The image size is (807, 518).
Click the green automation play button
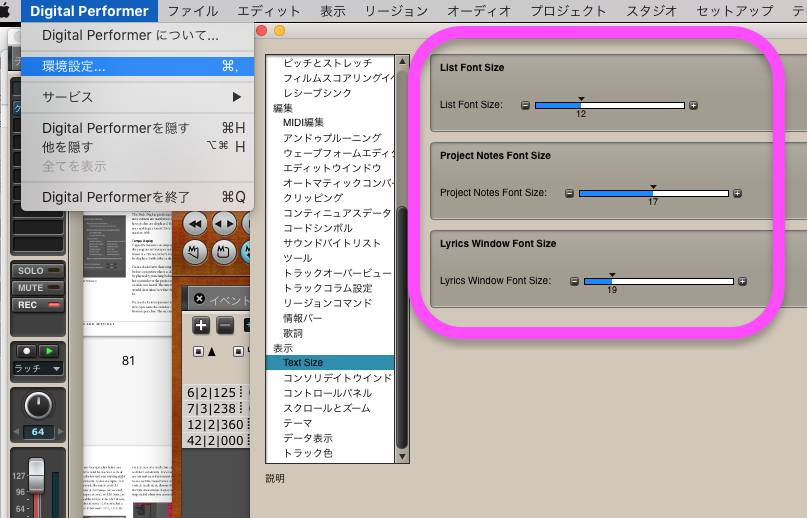click(49, 351)
